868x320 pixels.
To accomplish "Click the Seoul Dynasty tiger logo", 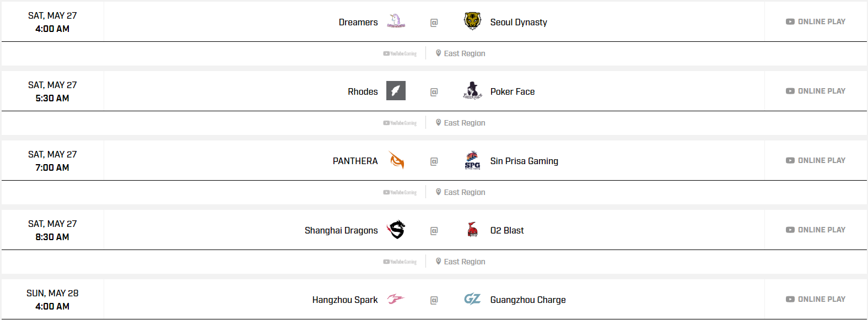I will pos(472,21).
